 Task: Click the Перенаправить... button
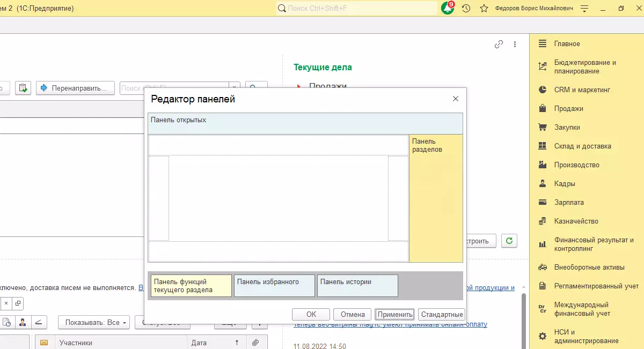[x=75, y=88]
